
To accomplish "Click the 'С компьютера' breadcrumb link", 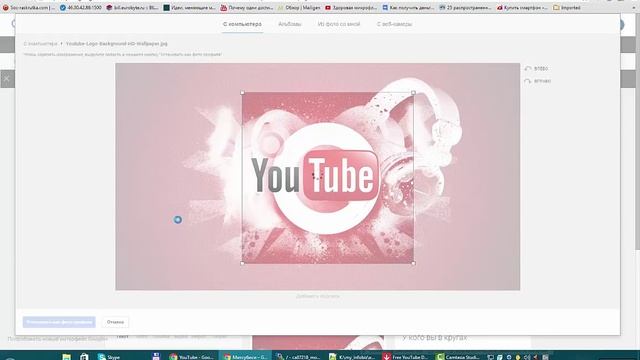I will 40,43.
